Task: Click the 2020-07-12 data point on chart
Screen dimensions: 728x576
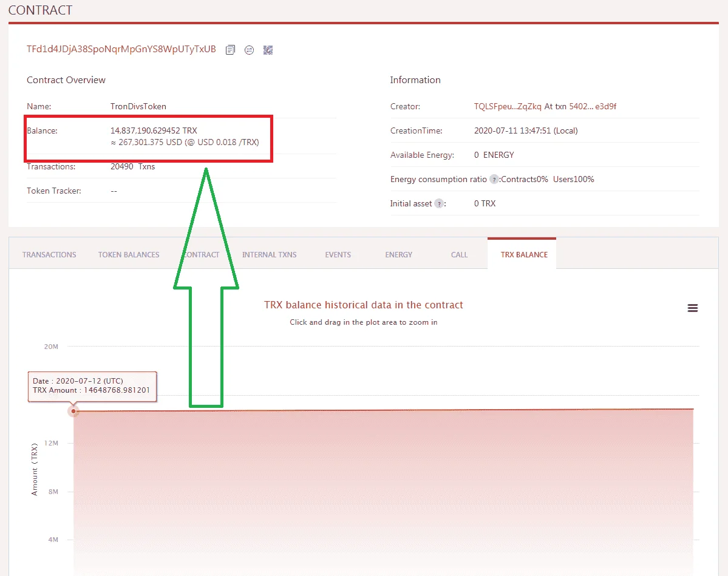Action: click(x=73, y=412)
